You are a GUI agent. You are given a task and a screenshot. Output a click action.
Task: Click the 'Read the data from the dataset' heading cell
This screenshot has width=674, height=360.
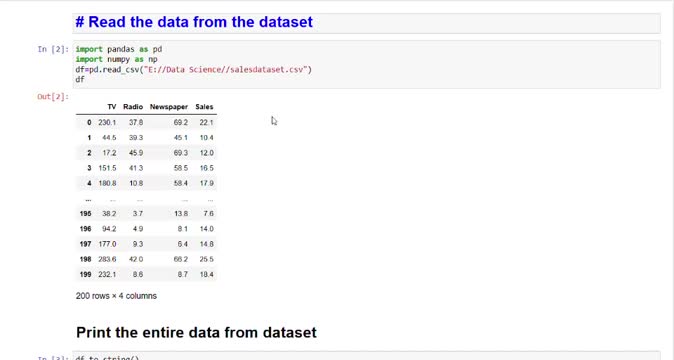(x=366, y=23)
